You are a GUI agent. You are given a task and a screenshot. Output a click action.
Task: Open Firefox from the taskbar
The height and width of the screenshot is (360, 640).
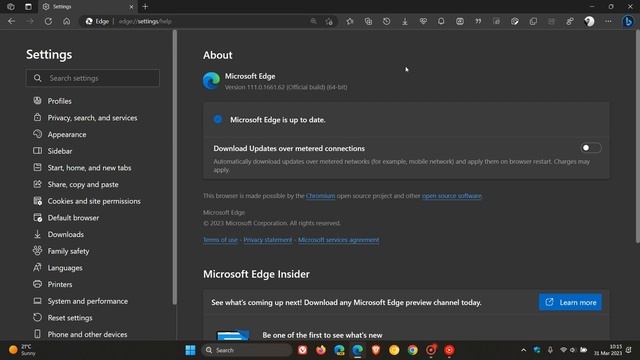321,350
